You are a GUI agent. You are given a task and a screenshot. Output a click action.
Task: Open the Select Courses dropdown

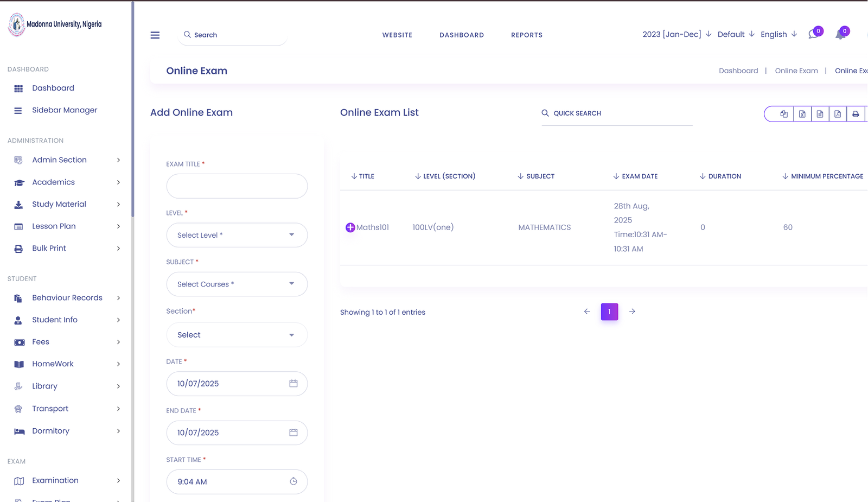point(237,284)
